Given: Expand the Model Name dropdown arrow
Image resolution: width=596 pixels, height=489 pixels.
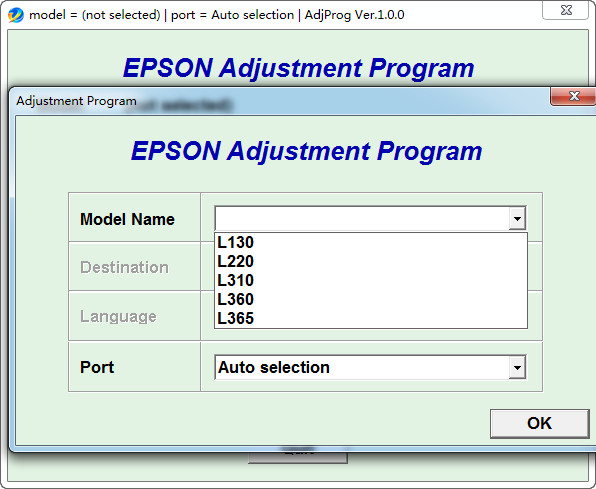Looking at the screenshot, I should [x=517, y=219].
